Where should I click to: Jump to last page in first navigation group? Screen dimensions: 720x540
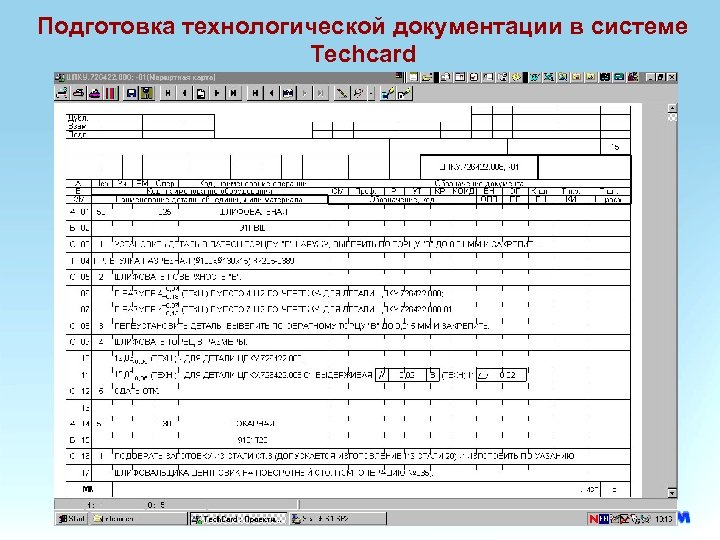(x=234, y=93)
